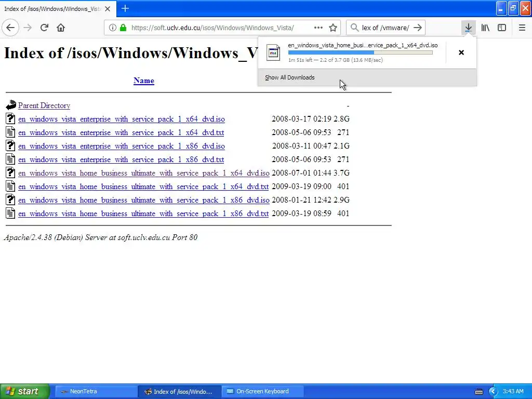Viewport: 532px width, 399px height.
Task: Sort listing by Name column
Action: pos(144,81)
